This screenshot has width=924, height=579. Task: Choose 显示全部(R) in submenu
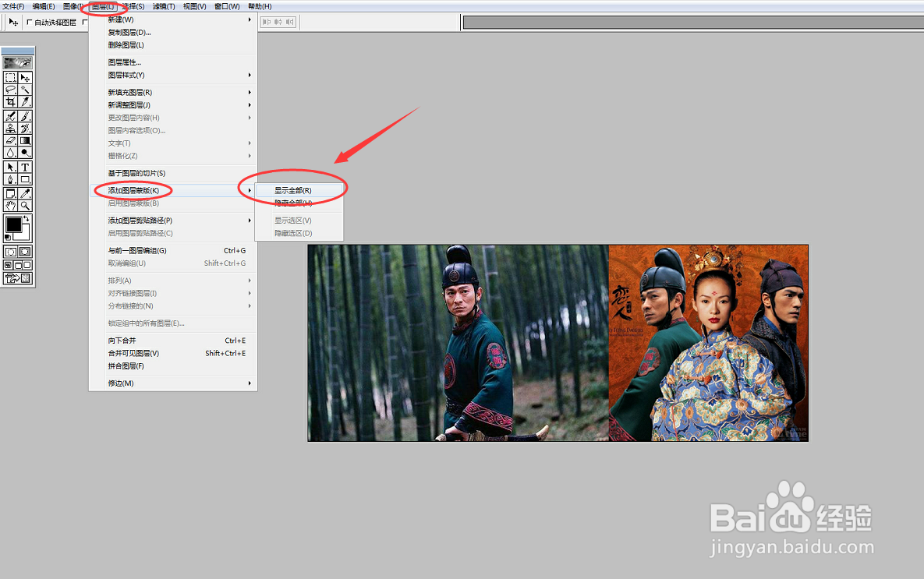[299, 190]
